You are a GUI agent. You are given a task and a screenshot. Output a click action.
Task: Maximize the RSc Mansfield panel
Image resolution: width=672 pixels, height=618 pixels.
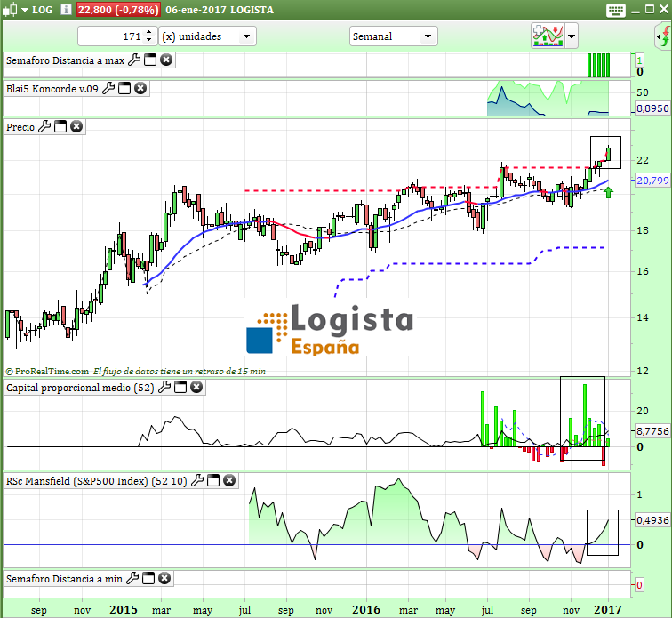point(213,481)
